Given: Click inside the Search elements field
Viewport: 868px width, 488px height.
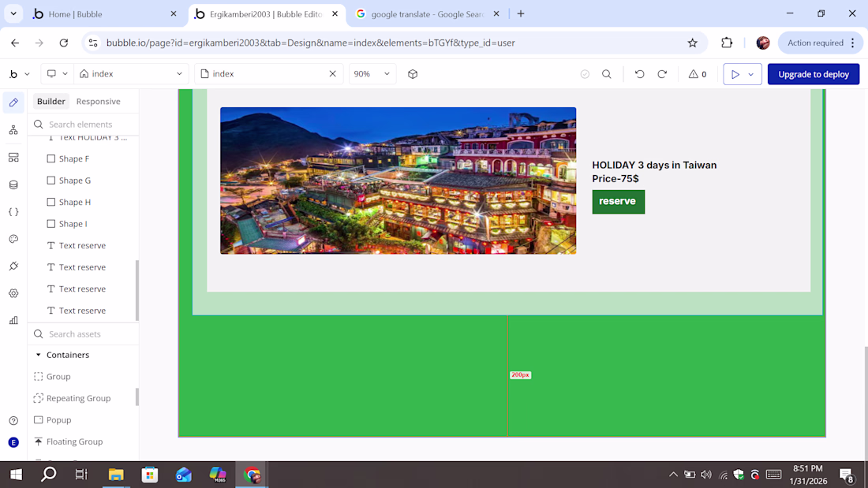Looking at the screenshot, I should coord(83,124).
